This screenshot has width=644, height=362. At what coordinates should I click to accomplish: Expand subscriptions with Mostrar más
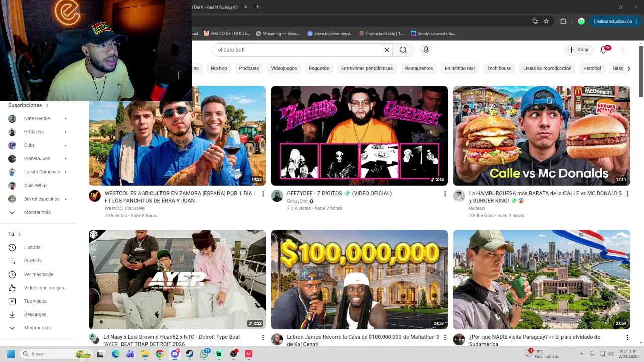click(38, 212)
